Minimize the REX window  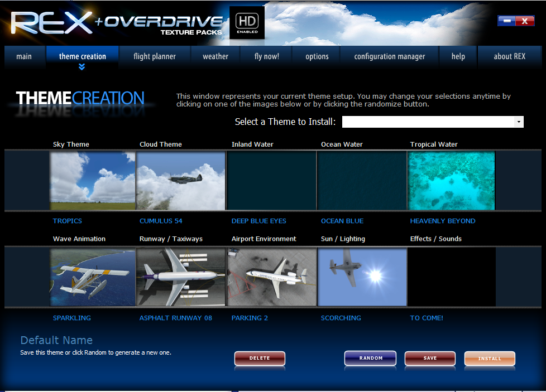click(506, 21)
